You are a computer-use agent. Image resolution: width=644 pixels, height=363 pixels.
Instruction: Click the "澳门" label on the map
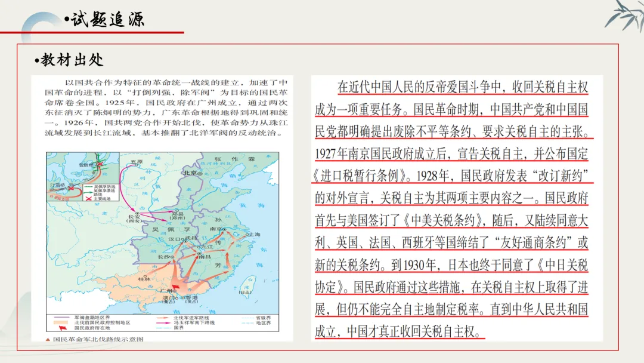168,298
